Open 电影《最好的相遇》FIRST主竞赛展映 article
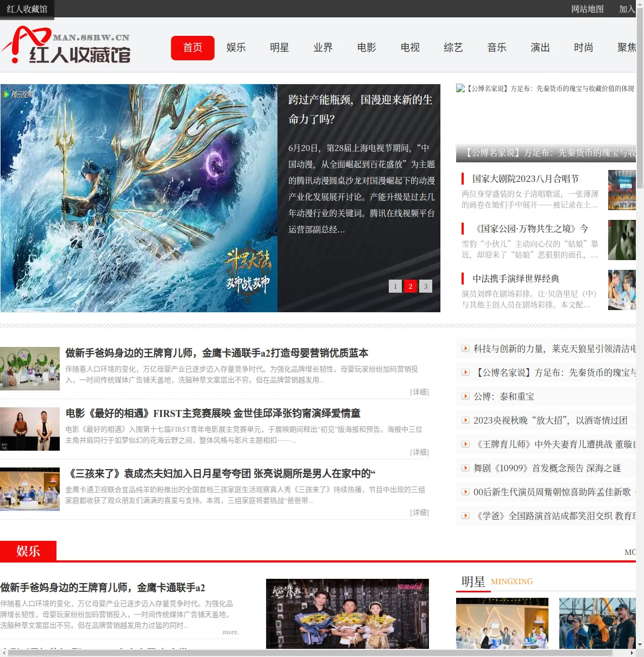Image resolution: width=644 pixels, height=657 pixels. tap(213, 413)
